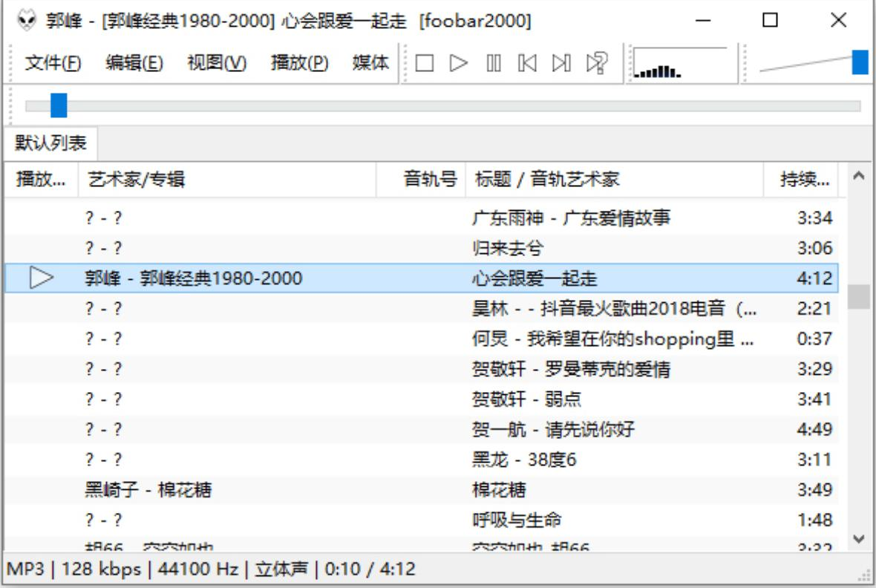The height and width of the screenshot is (588, 876).
Task: Open the 播放(P) menu
Action: pyautogui.click(x=299, y=62)
